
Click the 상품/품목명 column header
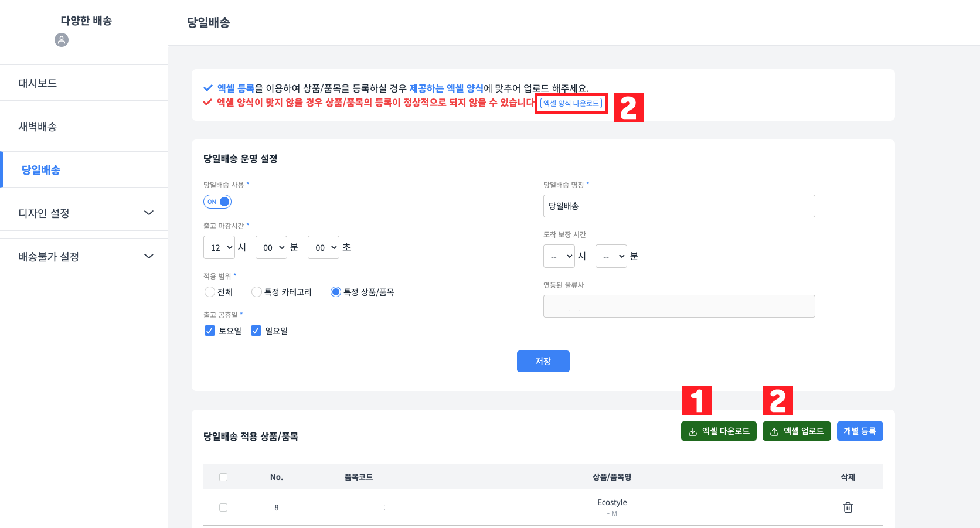pyautogui.click(x=612, y=477)
